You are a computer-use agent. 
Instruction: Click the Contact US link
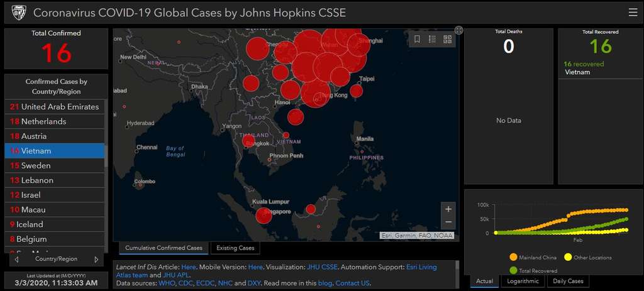(353, 283)
